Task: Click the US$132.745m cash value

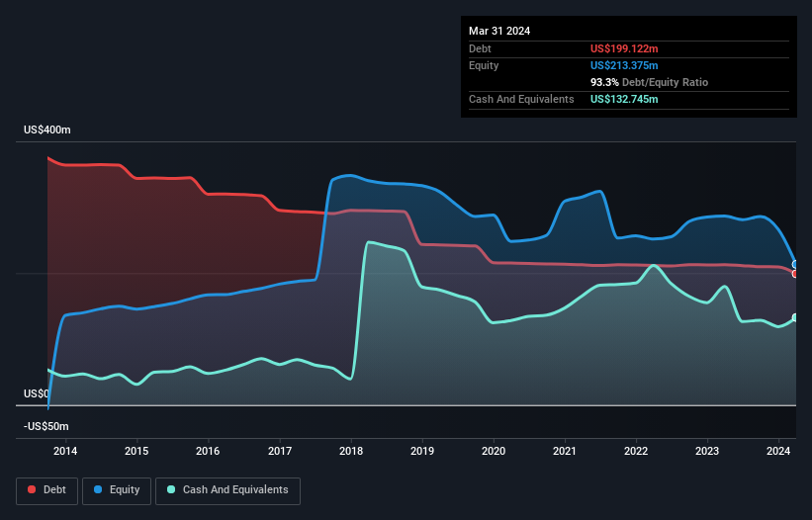Action: [x=624, y=99]
